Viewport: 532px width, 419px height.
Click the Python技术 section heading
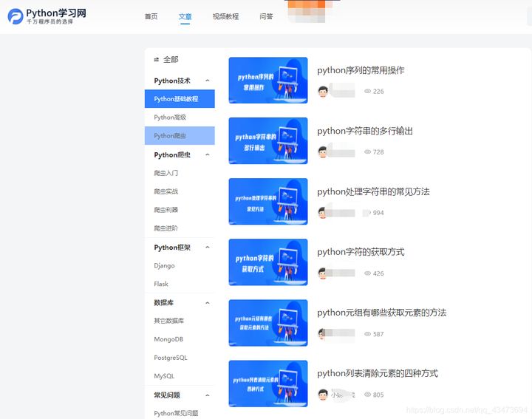pos(172,81)
